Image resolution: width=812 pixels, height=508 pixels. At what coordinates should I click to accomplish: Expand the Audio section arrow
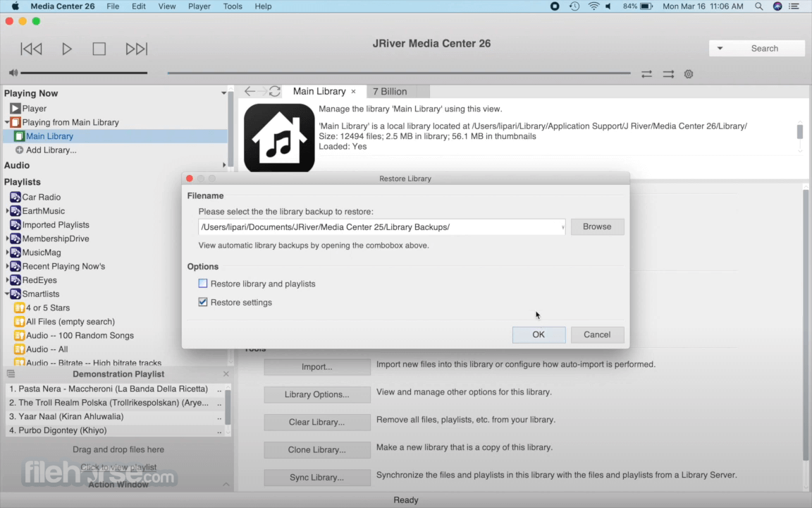point(223,165)
